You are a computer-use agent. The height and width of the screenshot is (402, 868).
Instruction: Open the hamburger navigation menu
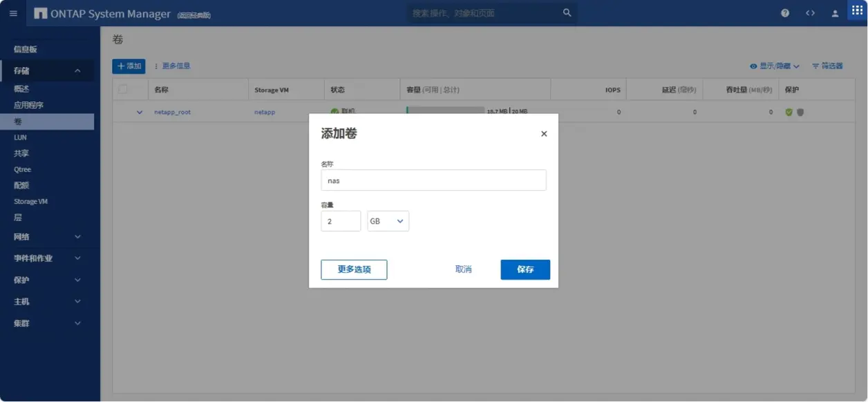pos(13,13)
